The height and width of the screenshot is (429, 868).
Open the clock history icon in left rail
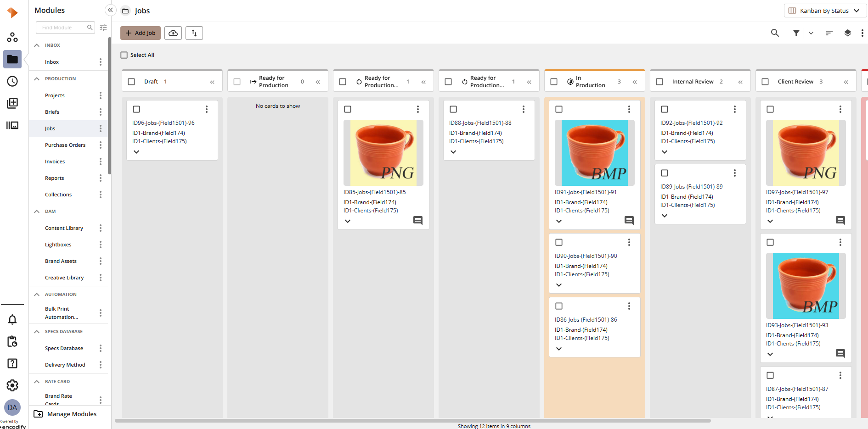click(12, 81)
